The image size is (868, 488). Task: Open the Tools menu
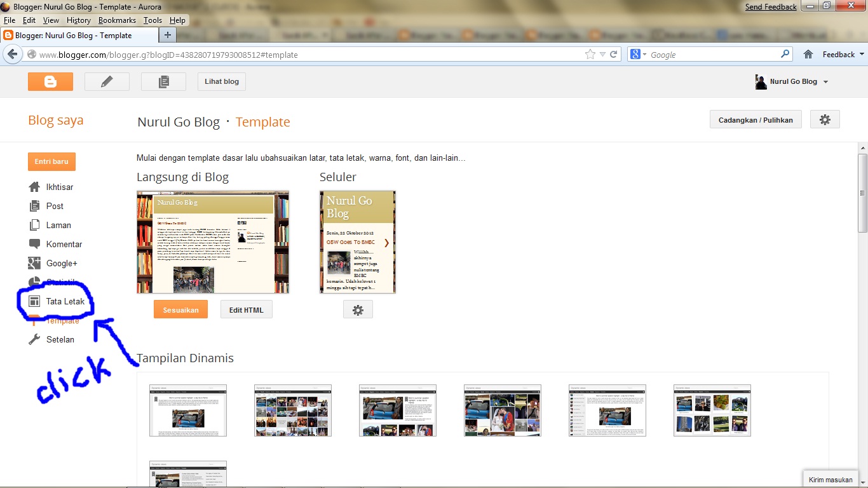tap(153, 20)
